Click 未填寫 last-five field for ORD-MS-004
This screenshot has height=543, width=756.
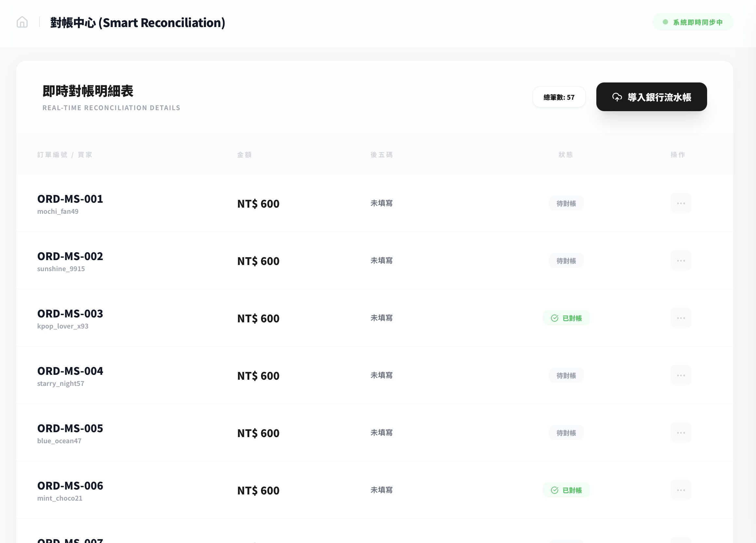381,375
